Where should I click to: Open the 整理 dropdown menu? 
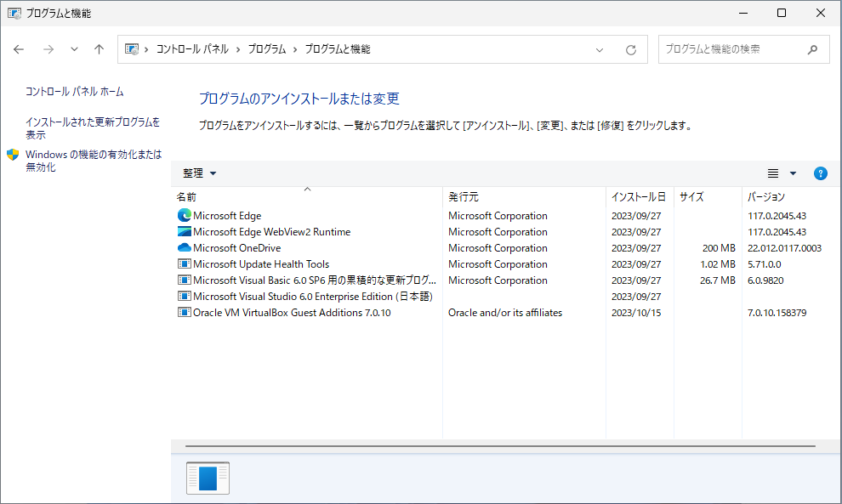(x=199, y=173)
